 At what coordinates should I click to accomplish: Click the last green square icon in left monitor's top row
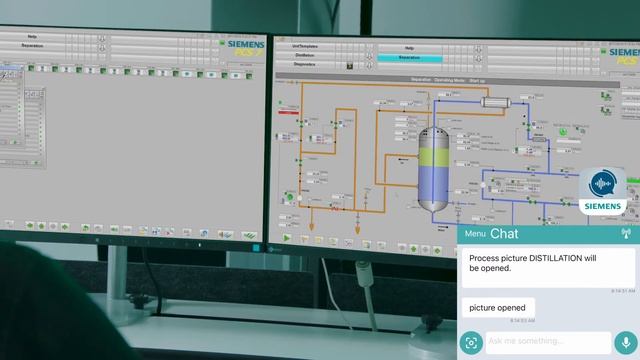[x=249, y=76]
